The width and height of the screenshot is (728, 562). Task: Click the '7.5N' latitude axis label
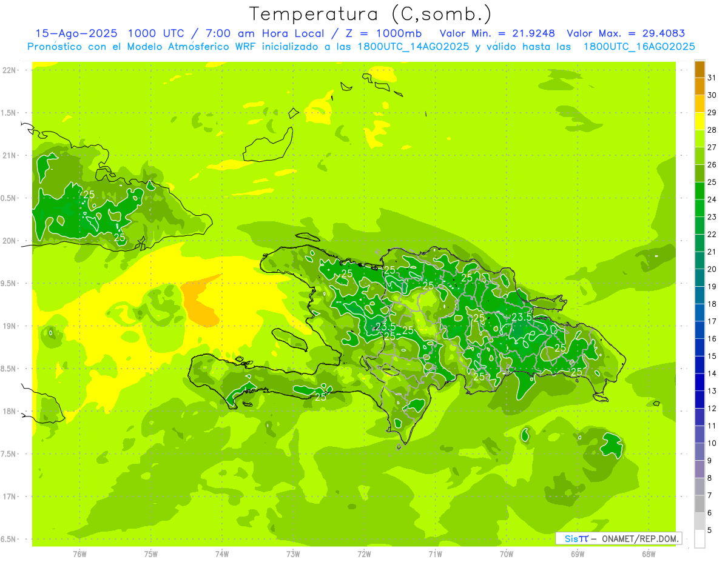click(x=9, y=454)
